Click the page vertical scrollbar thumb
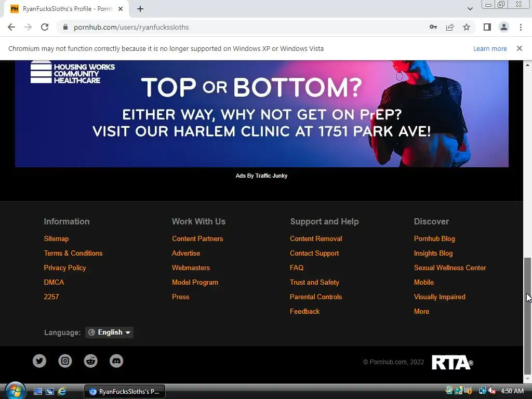 527,315
